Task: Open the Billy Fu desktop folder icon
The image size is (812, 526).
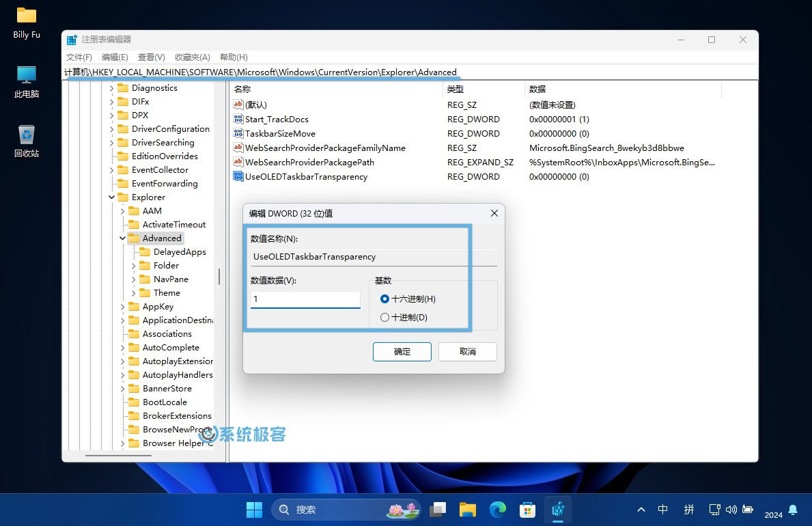Action: point(27,16)
